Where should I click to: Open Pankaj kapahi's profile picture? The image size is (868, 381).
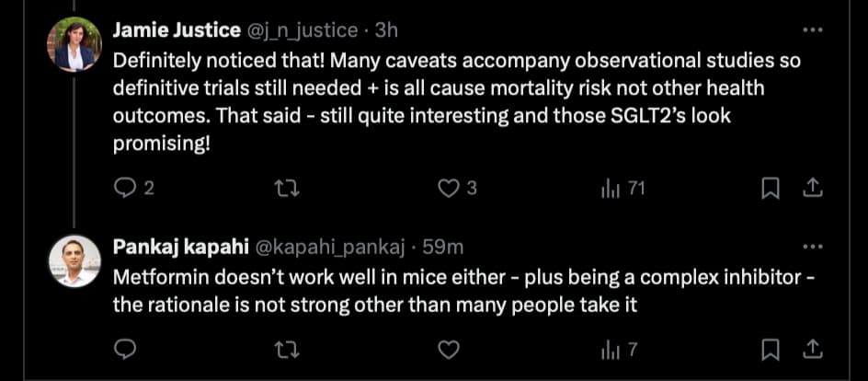pyautogui.click(x=74, y=261)
